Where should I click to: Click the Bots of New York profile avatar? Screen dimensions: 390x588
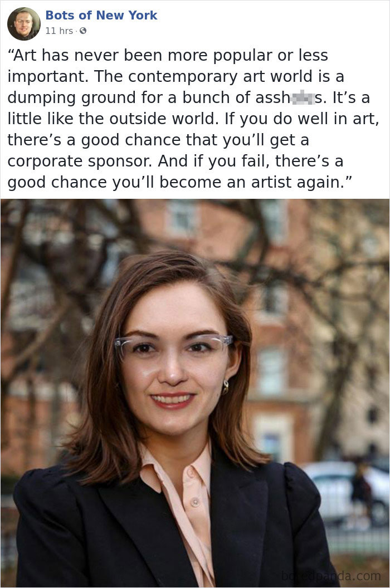(x=23, y=23)
